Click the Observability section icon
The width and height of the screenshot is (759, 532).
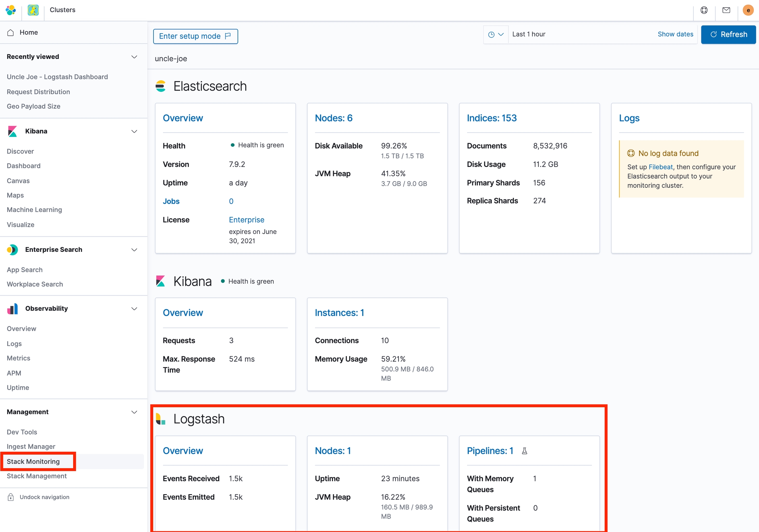[12, 308]
